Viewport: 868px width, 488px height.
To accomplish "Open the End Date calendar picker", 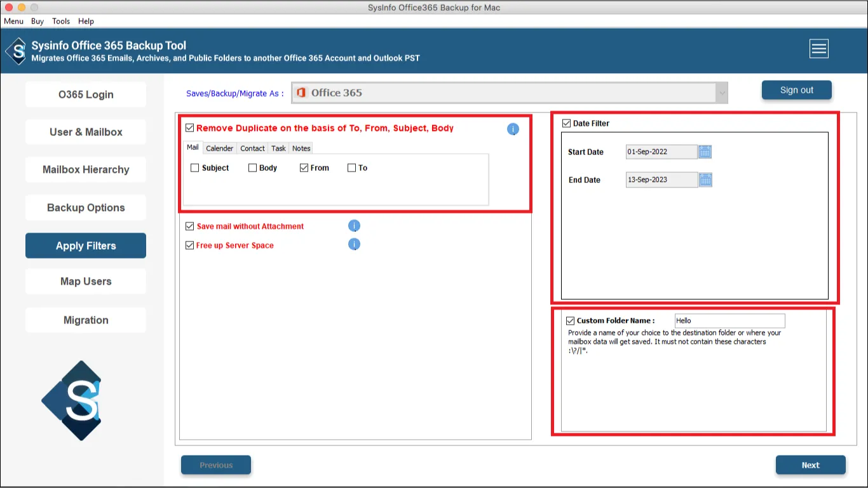I will pyautogui.click(x=705, y=180).
